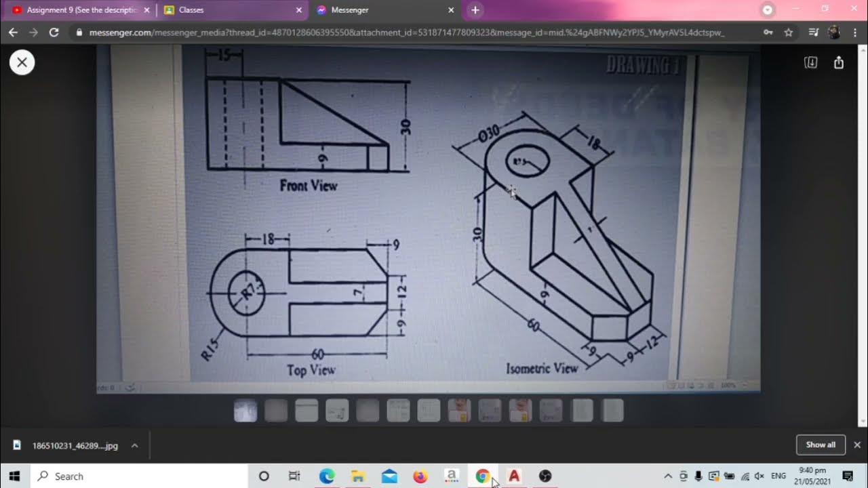Screen dimensions: 868x488
Task: Open Amazon shortcut on taskbar
Action: [452, 476]
